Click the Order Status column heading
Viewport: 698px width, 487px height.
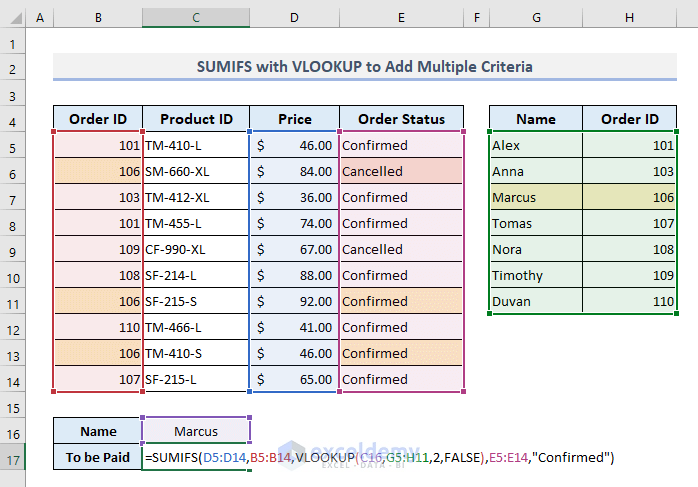pos(401,119)
